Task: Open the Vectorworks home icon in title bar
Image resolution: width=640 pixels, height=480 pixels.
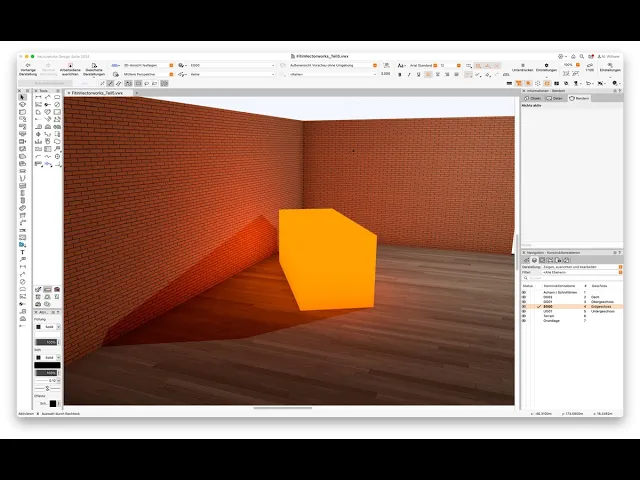Action: [x=573, y=56]
